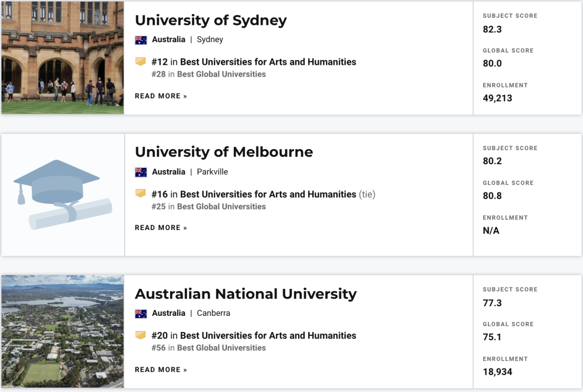Open the Australian National University aerial photo
583x392 pixels.
click(x=63, y=332)
